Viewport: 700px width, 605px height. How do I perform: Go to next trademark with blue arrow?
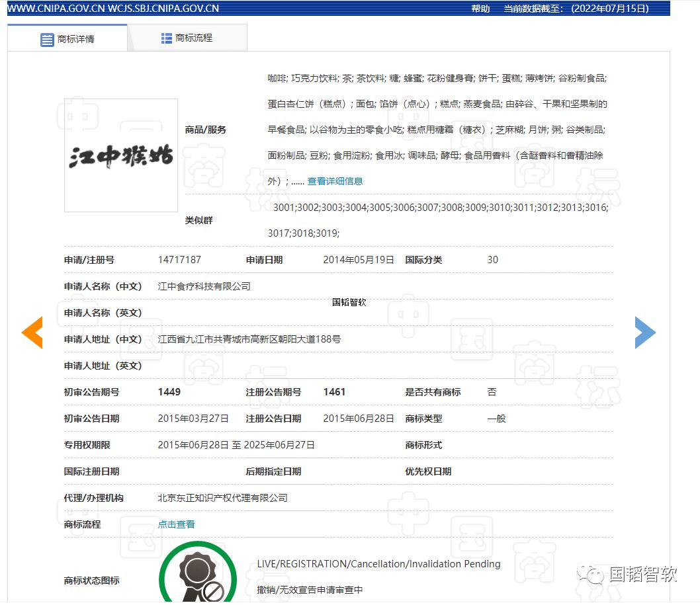[x=645, y=333]
